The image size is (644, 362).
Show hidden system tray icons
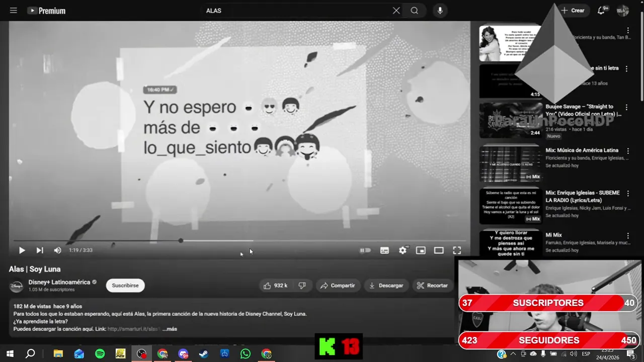(x=514, y=354)
